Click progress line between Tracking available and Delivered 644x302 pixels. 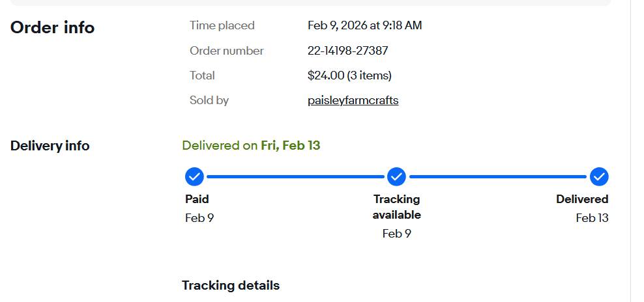[x=497, y=176]
